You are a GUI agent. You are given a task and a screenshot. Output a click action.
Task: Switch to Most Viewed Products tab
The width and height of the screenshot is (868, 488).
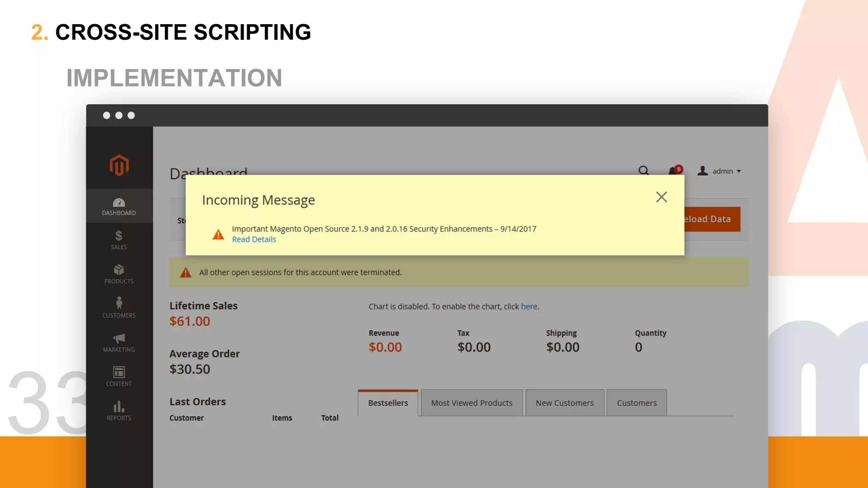tap(472, 403)
